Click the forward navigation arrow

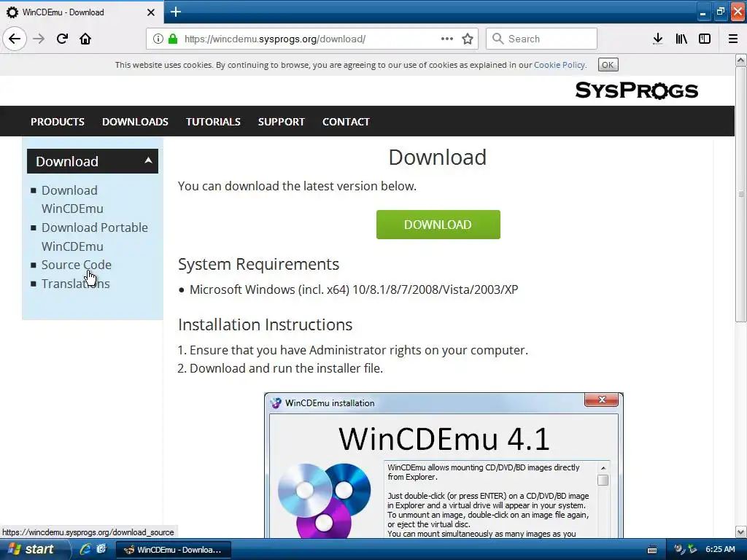39,39
